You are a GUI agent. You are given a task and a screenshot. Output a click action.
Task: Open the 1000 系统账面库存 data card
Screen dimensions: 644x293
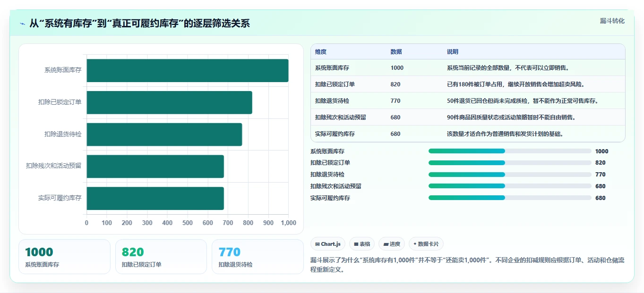click(x=64, y=257)
